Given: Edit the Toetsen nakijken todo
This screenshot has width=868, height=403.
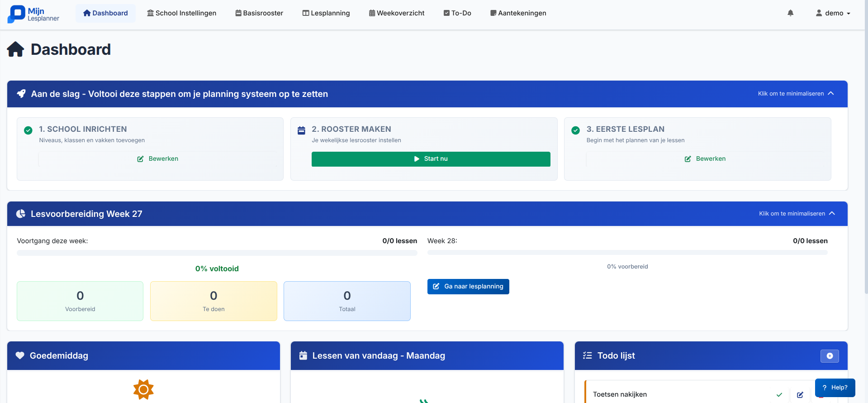Looking at the screenshot, I should click(800, 394).
